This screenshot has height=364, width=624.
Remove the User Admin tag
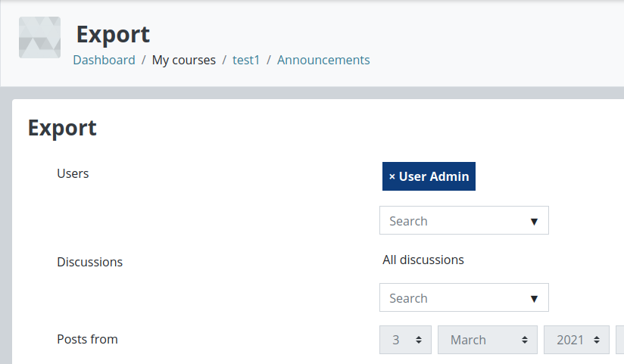(429, 176)
